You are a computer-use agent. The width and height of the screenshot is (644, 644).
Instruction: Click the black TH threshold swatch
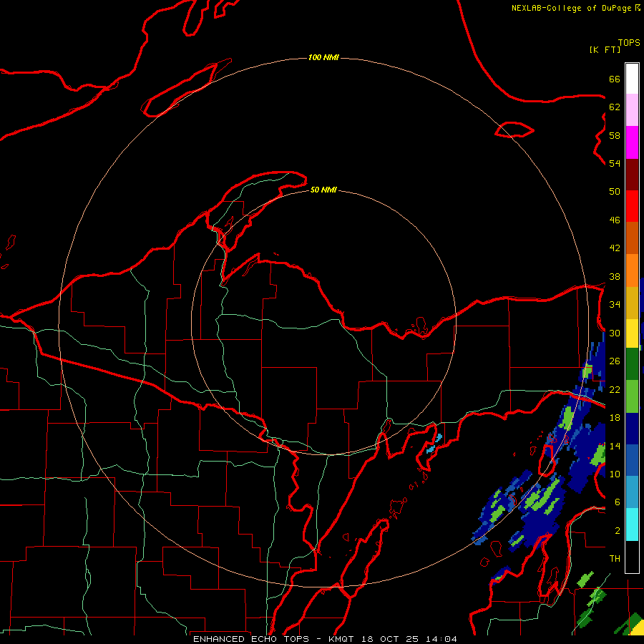632,557
